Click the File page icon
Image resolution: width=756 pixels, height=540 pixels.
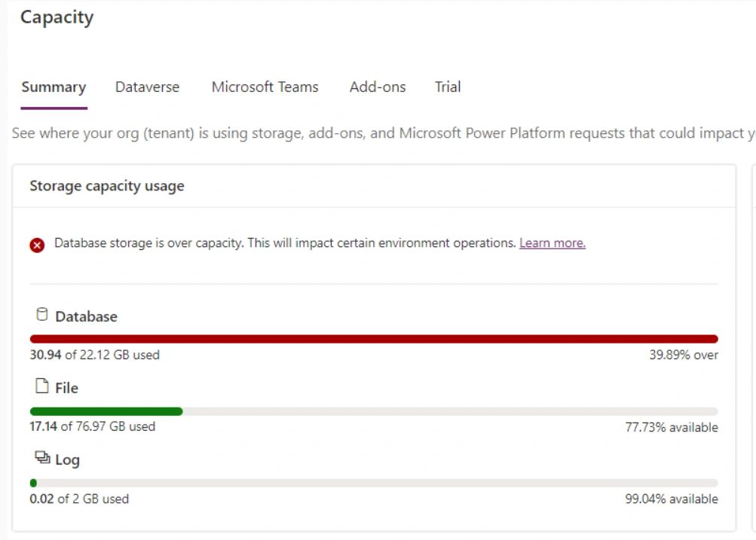41,387
